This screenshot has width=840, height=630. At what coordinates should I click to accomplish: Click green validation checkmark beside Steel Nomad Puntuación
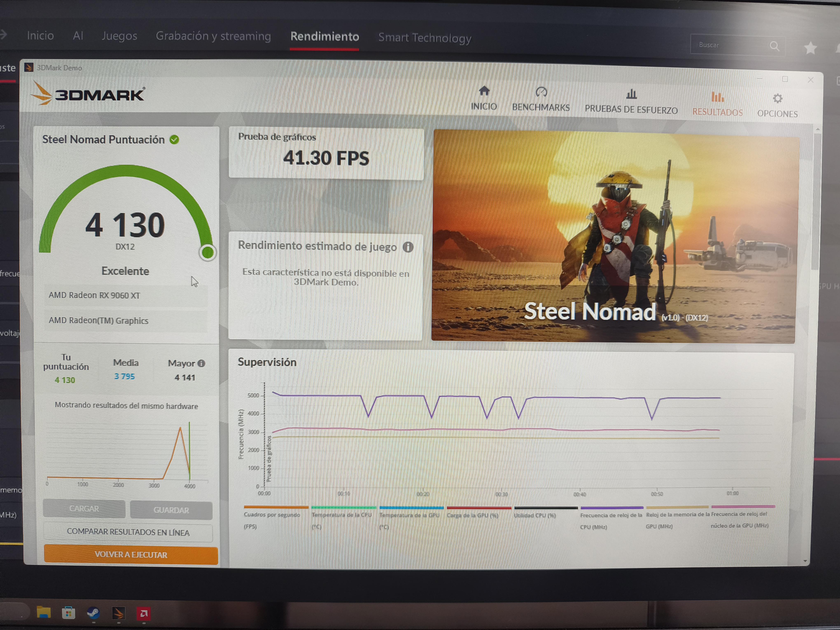point(174,140)
